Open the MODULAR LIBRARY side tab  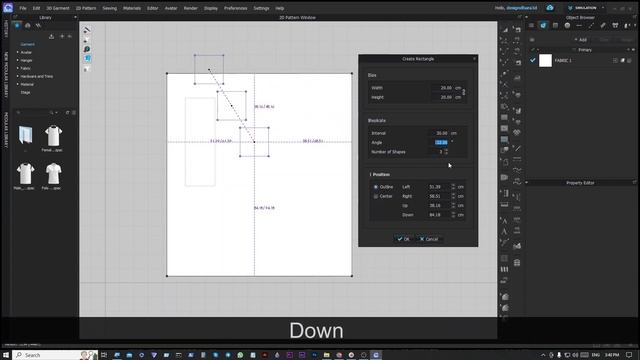(x=6, y=131)
